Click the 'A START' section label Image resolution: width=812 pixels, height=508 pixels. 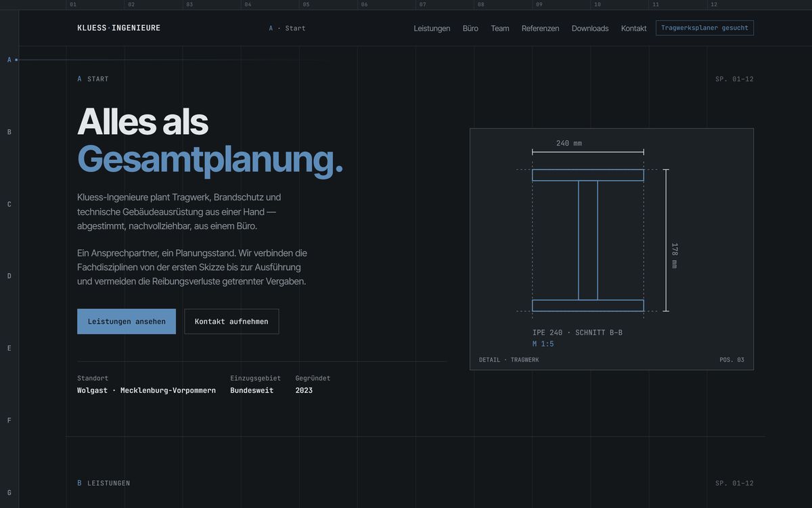tap(93, 79)
